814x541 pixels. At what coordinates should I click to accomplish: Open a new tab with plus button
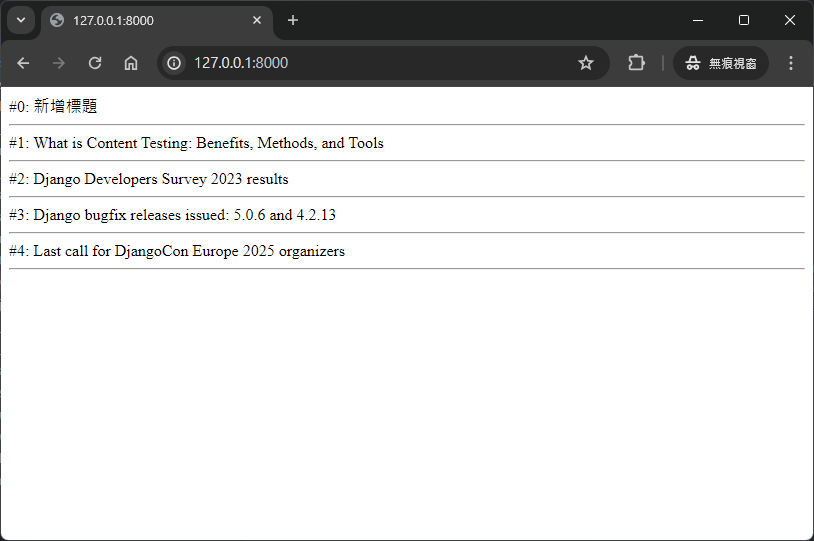coord(293,20)
